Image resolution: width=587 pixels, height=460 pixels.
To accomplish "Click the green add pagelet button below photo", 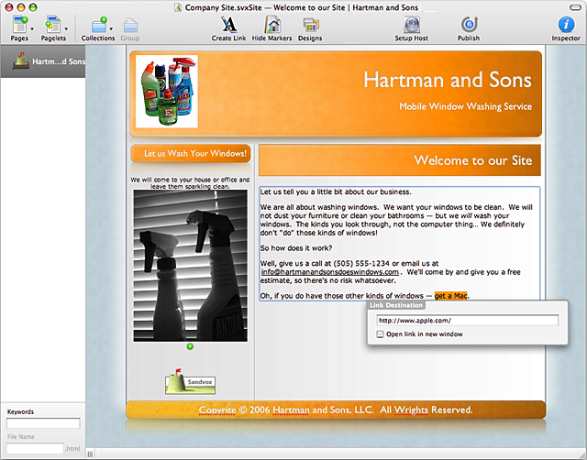I will coord(190,347).
